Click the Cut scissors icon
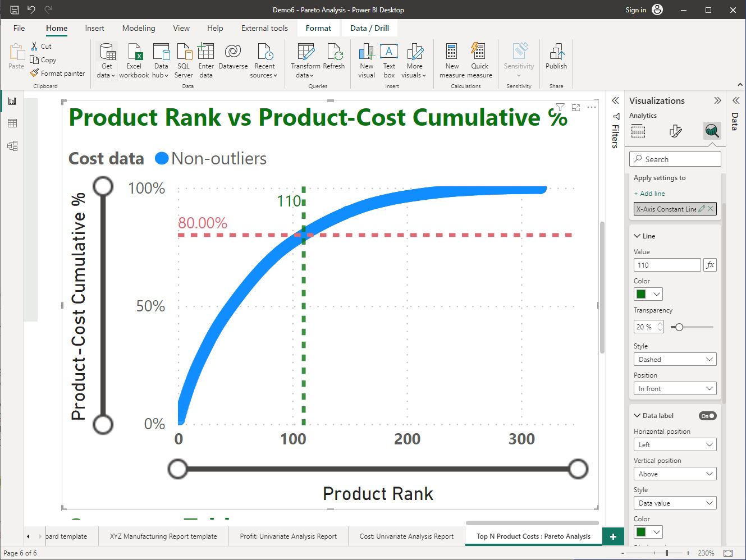746x560 pixels. click(34, 46)
